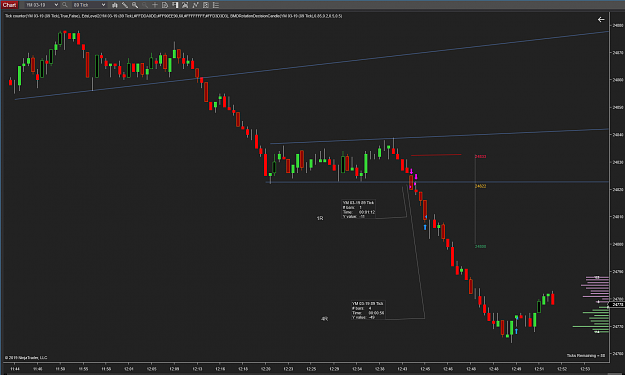Click the greyed zoom out magnifier icon
Viewport: 625px width, 375px height.
click(145, 5)
